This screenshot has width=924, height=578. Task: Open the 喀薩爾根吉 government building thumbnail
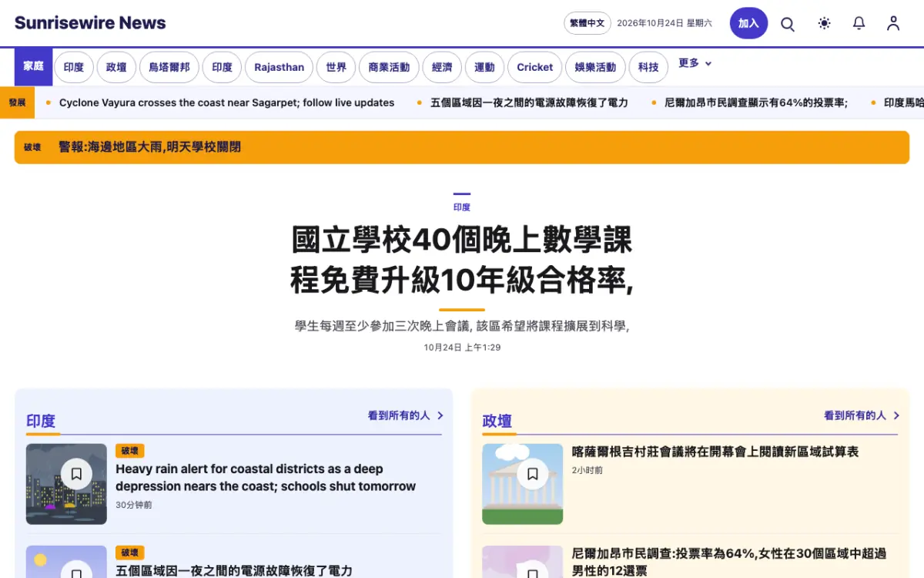tap(522, 484)
